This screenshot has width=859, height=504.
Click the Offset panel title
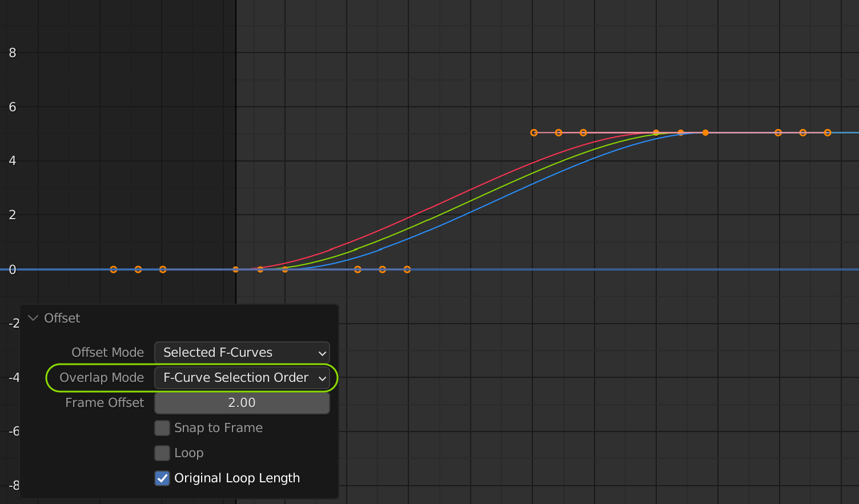click(62, 318)
